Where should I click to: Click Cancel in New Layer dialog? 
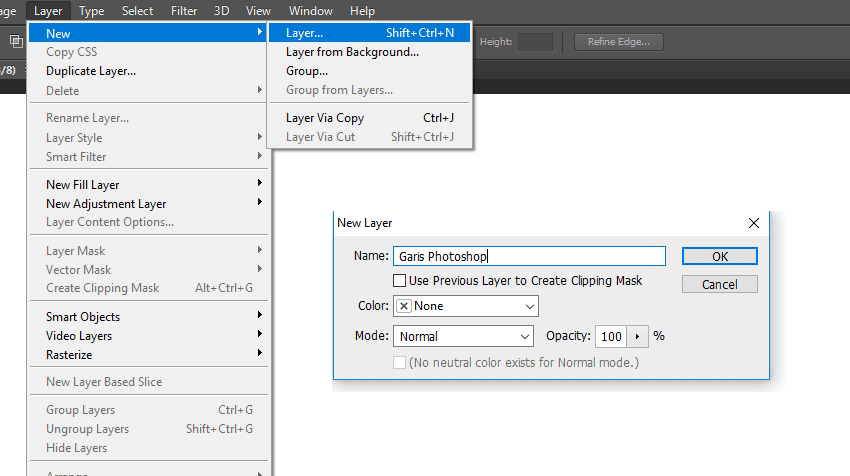719,284
